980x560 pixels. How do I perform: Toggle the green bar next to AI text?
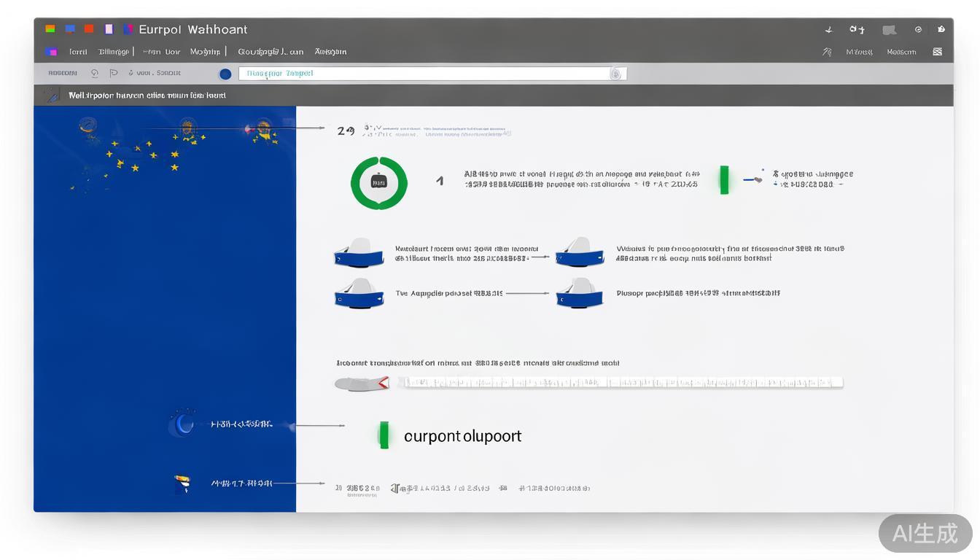pos(724,179)
